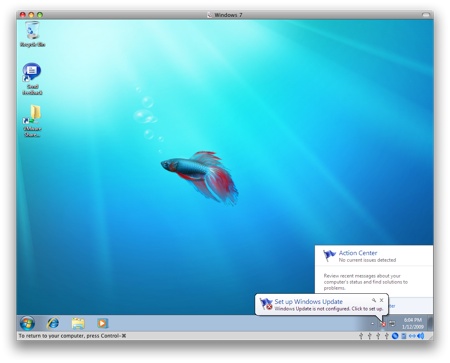Click 'No current issues detected' text
Viewport: 450px width, 363px height.
(367, 260)
